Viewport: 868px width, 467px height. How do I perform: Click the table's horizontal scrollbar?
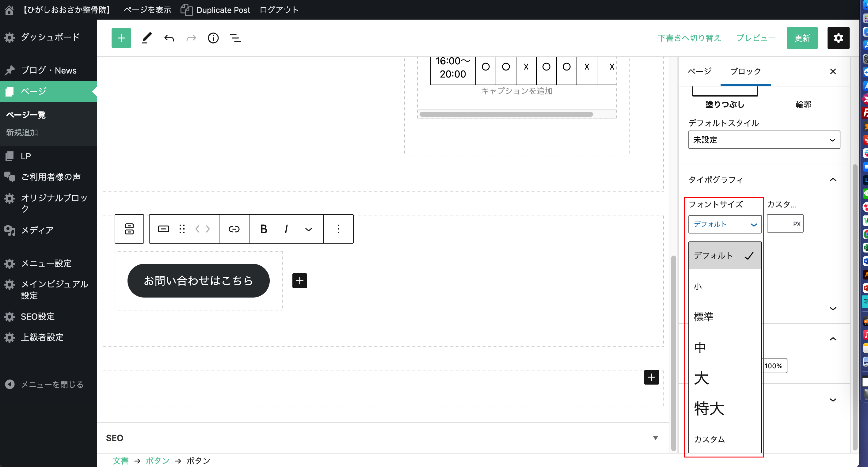click(x=506, y=114)
